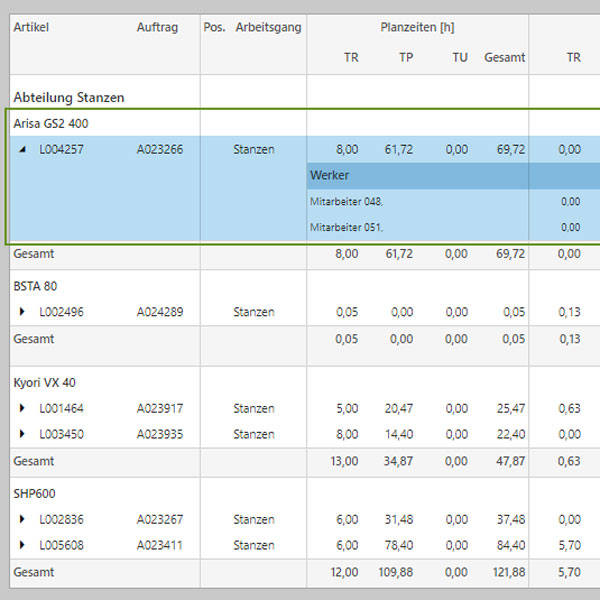Click the Mitarbeiter 051 worker entry
Viewport: 600px width, 600px height.
(x=346, y=227)
